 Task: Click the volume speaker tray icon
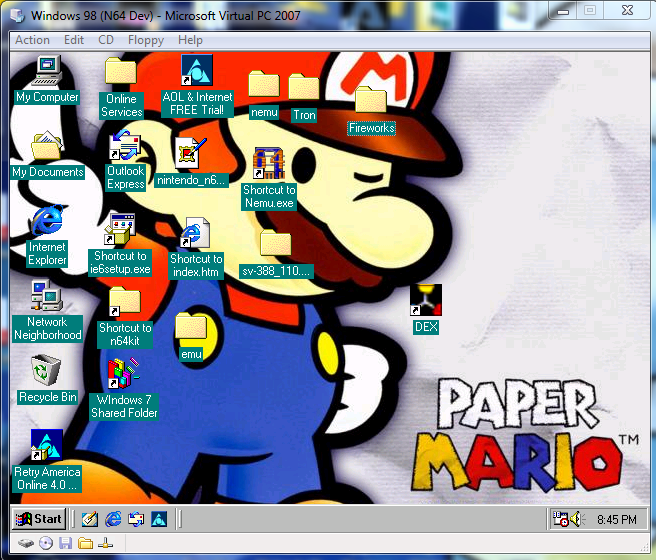click(x=579, y=519)
